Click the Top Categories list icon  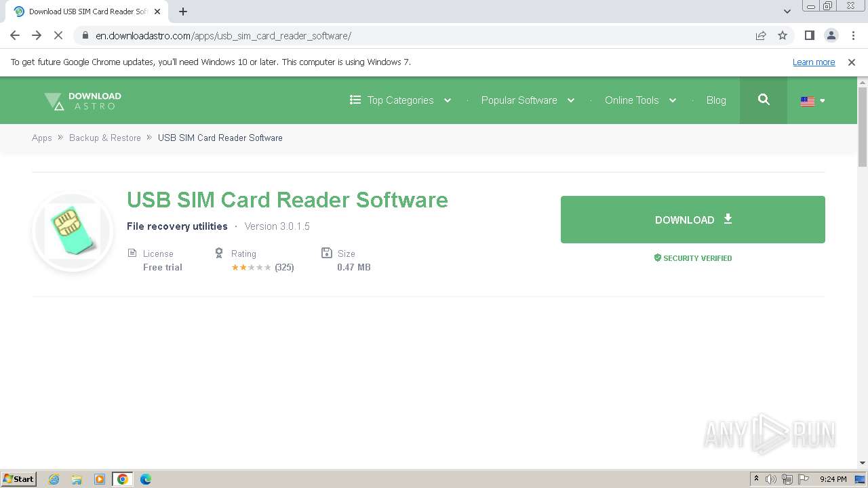(x=355, y=100)
